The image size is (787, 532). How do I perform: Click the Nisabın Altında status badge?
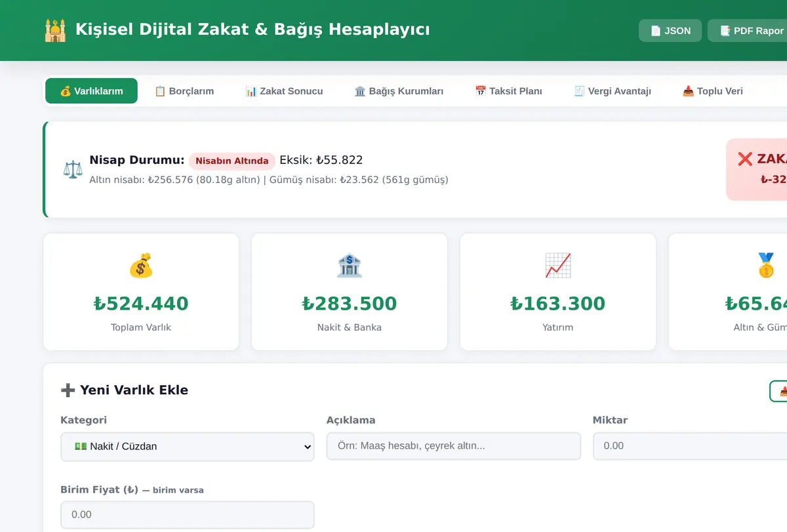pyautogui.click(x=232, y=161)
